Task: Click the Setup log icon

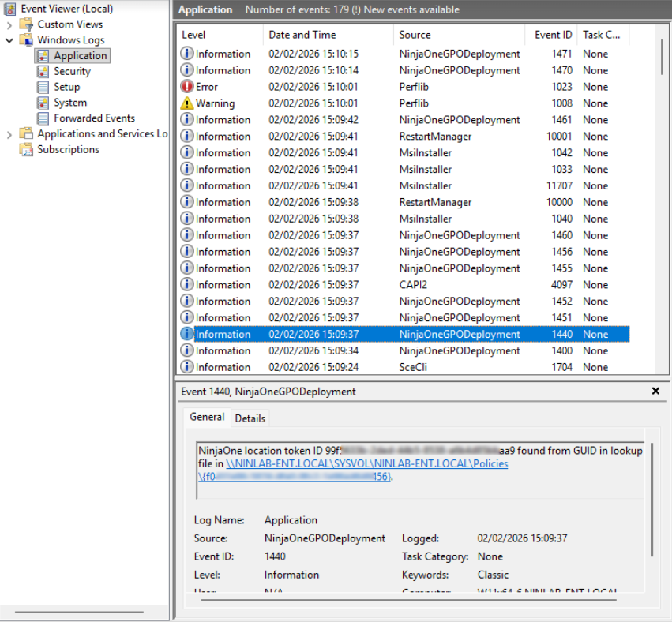Action: click(x=43, y=87)
